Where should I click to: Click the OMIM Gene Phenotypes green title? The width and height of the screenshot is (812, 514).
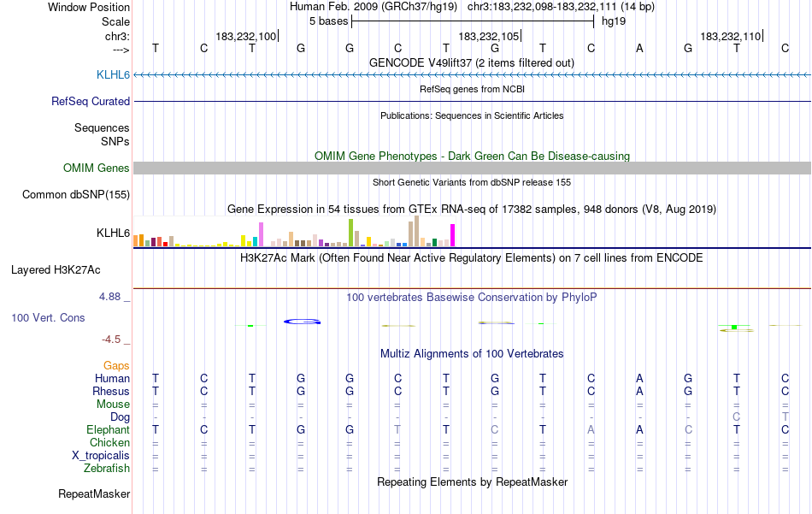(472, 156)
